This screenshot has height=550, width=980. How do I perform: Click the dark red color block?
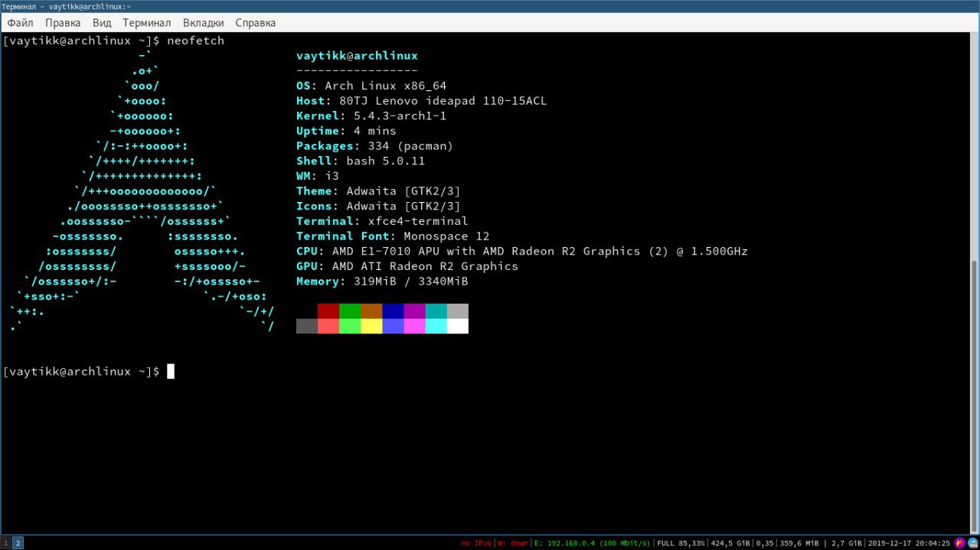click(328, 311)
